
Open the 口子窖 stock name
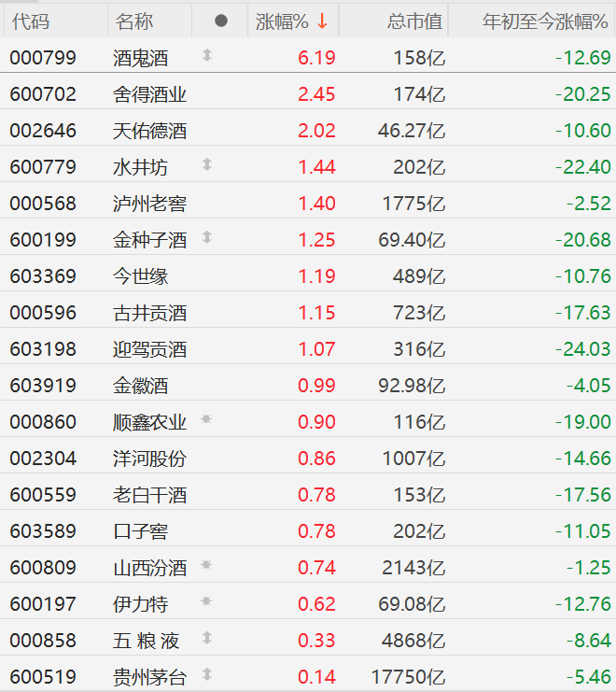point(141,531)
